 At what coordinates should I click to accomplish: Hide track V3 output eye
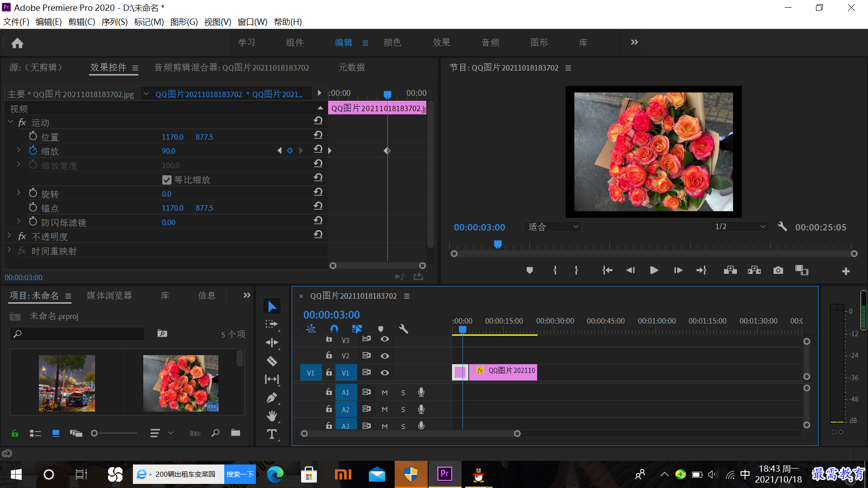(x=385, y=339)
